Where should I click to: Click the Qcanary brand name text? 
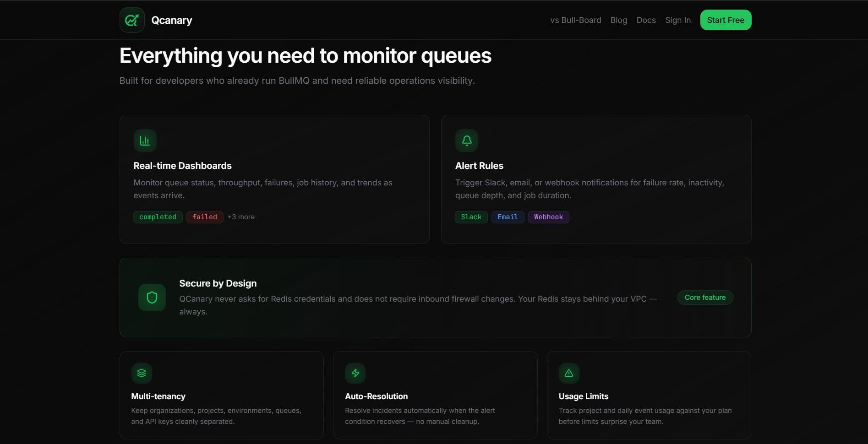point(172,20)
